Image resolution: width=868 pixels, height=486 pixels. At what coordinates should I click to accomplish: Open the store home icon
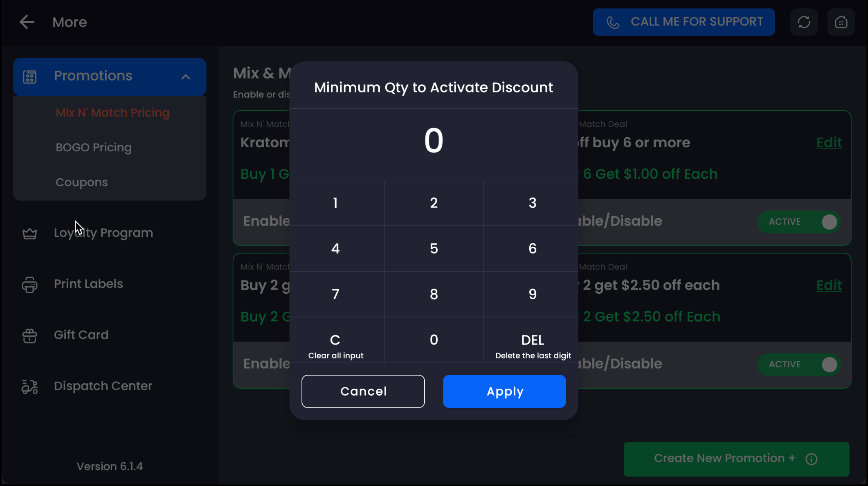(x=841, y=22)
